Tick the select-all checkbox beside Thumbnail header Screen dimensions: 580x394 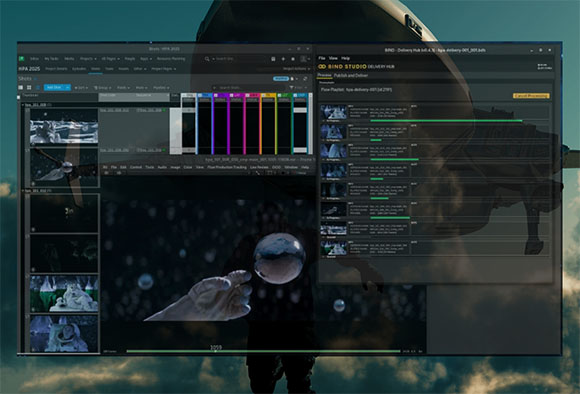point(19,97)
